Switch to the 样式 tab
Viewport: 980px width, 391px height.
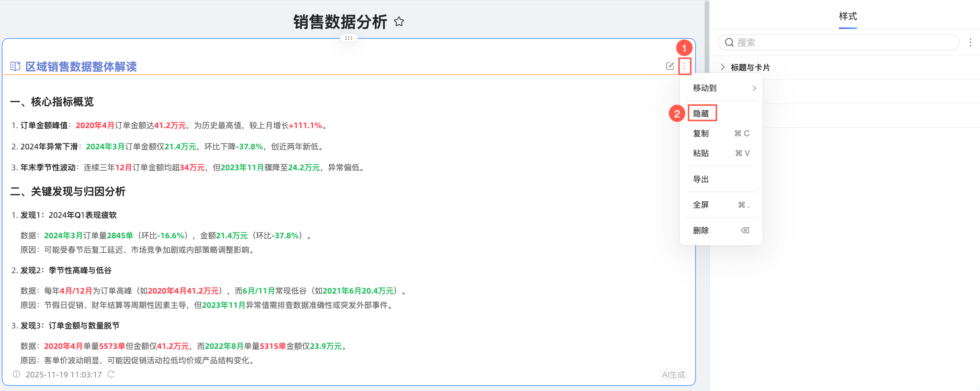coord(848,16)
